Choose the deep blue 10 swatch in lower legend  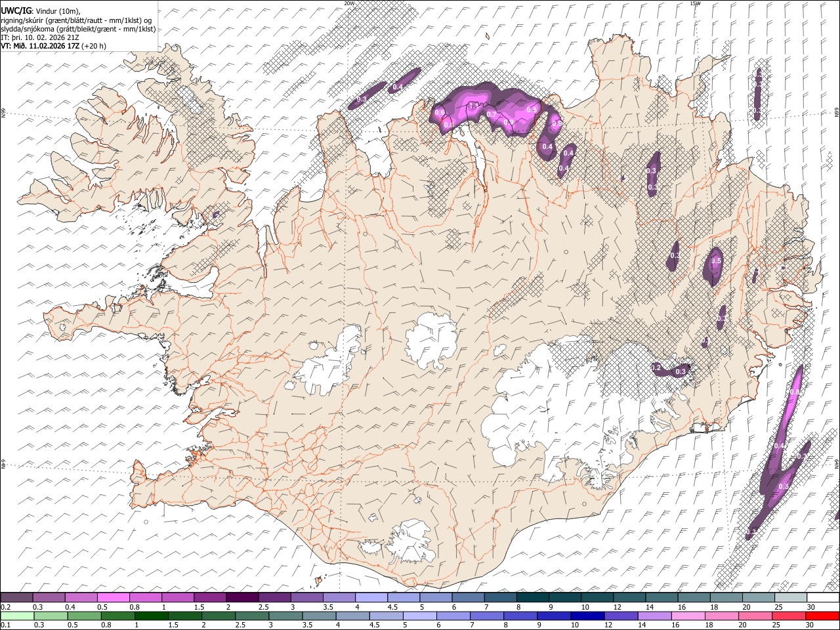(587, 616)
